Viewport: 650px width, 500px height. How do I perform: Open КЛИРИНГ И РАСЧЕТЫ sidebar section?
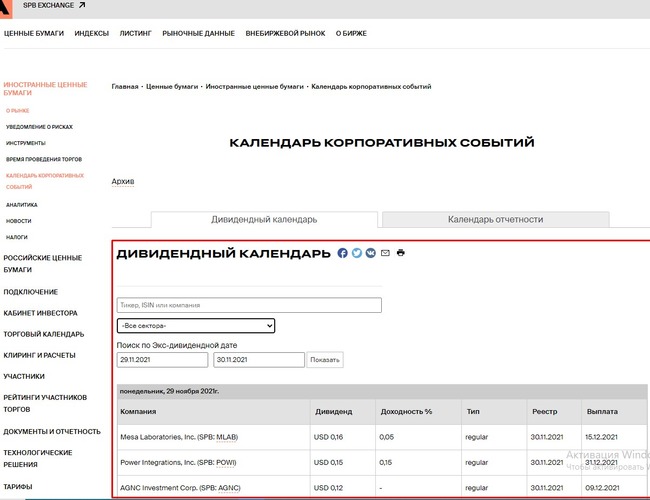(39, 355)
